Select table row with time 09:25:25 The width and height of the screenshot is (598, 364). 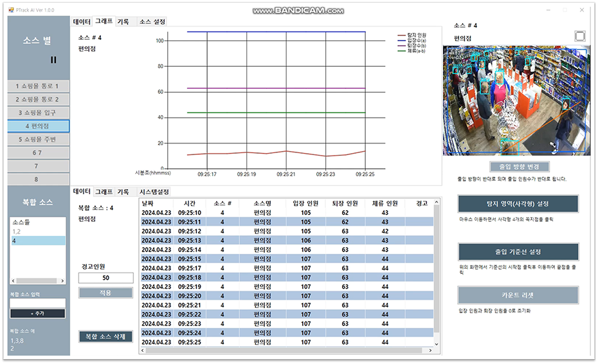click(287, 342)
